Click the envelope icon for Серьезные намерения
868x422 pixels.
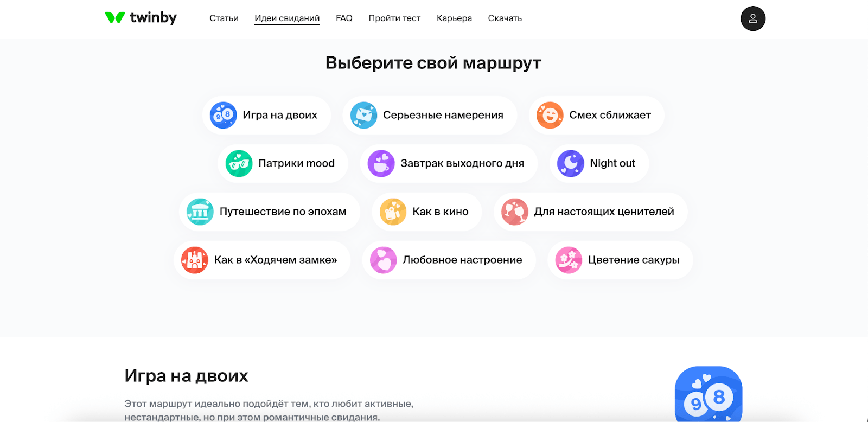pos(363,115)
